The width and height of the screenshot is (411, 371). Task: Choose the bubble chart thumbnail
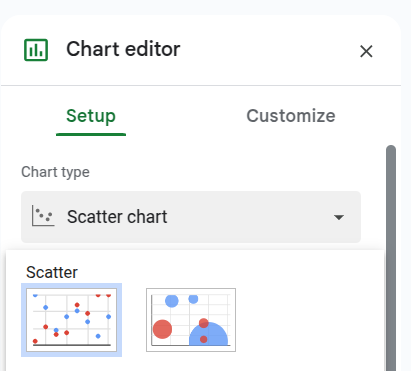[x=191, y=320]
